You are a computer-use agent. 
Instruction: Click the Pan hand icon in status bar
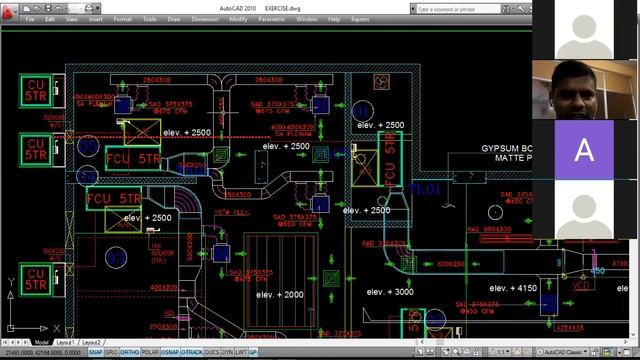click(x=447, y=352)
